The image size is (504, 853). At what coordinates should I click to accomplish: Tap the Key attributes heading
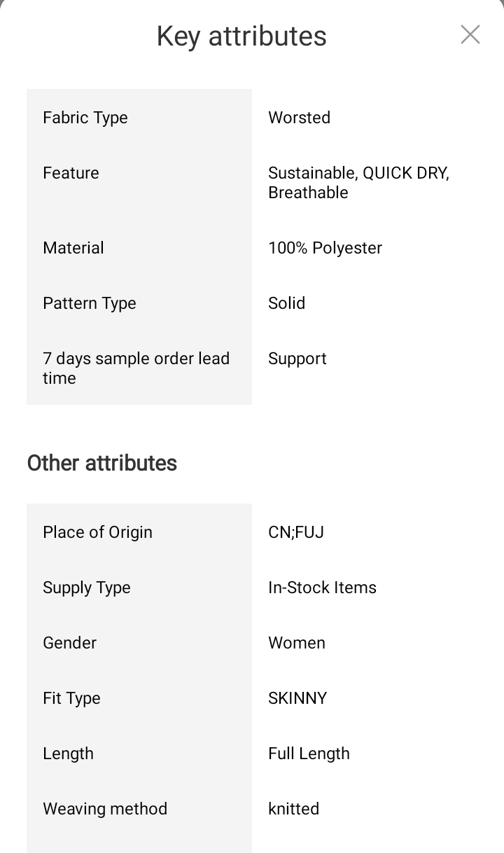241,36
